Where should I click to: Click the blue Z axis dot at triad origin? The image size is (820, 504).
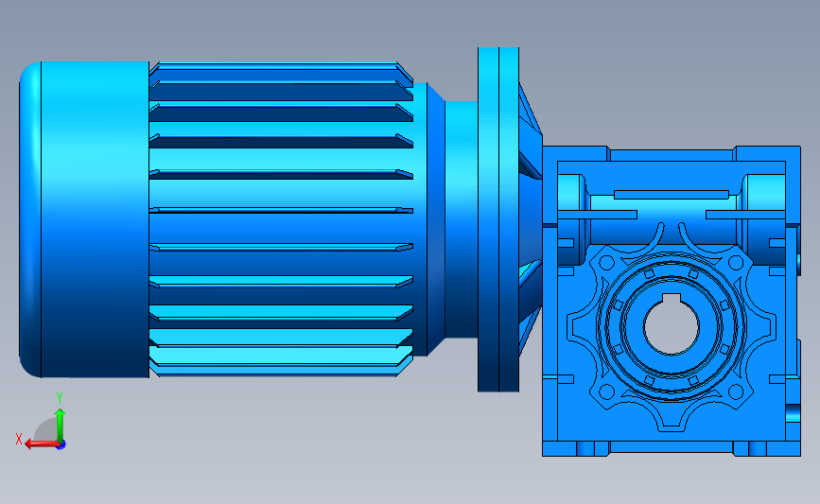(x=61, y=445)
